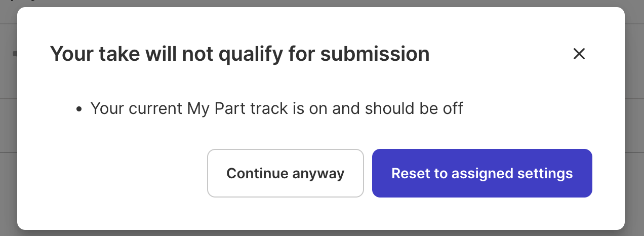Exit the 'will not qualify' popup using X
This screenshot has height=236, width=644.
pyautogui.click(x=579, y=54)
